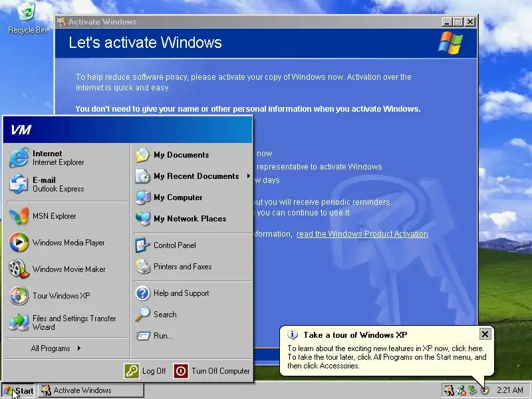532x399 pixels.
Task: Click the activation keys tray icon
Action: (449, 390)
